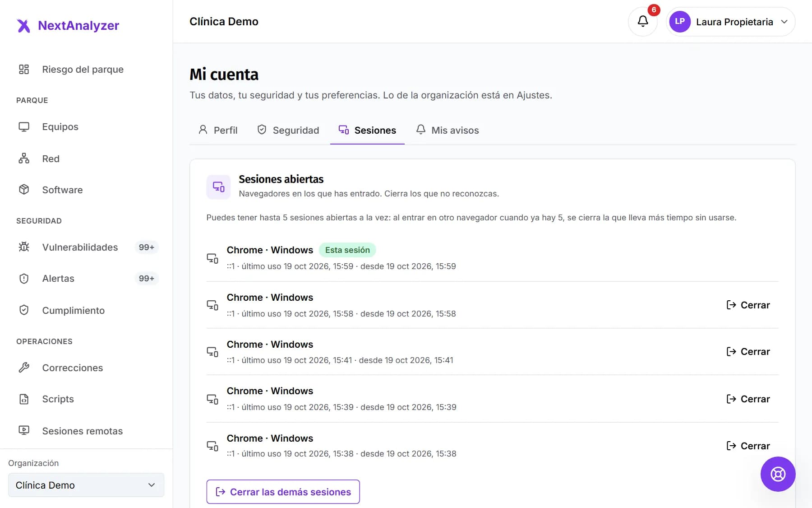The height and width of the screenshot is (508, 812).
Task: Navigate to Correcciones
Action: [86, 368]
